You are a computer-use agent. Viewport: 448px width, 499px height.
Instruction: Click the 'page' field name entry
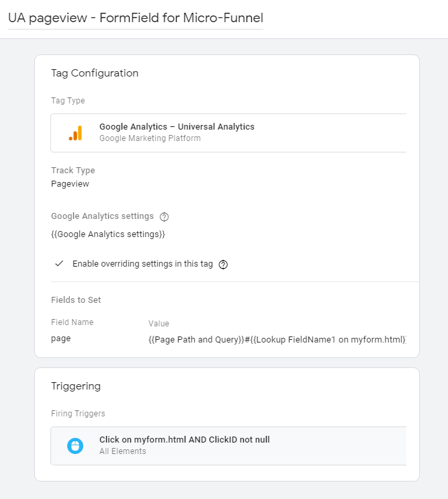point(60,338)
